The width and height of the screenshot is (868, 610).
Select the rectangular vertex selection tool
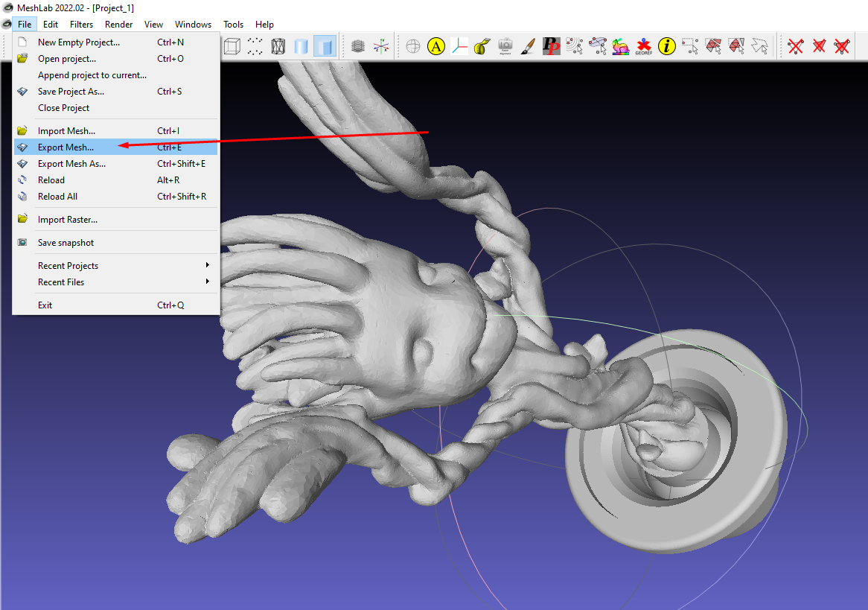click(x=690, y=46)
